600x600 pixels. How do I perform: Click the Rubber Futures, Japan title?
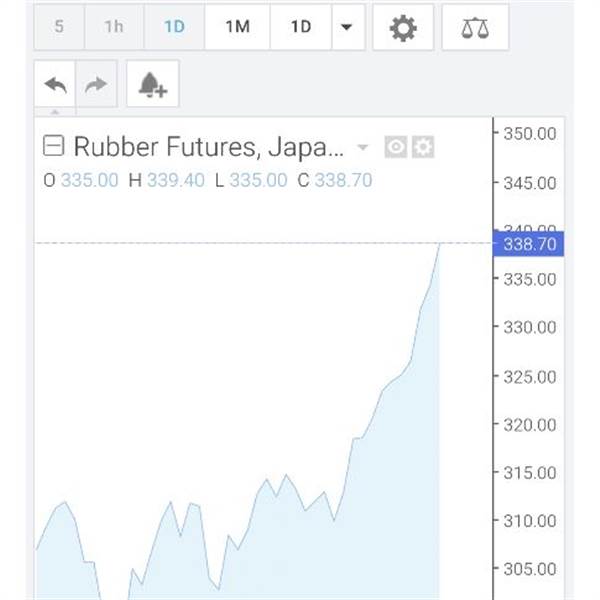(x=208, y=148)
